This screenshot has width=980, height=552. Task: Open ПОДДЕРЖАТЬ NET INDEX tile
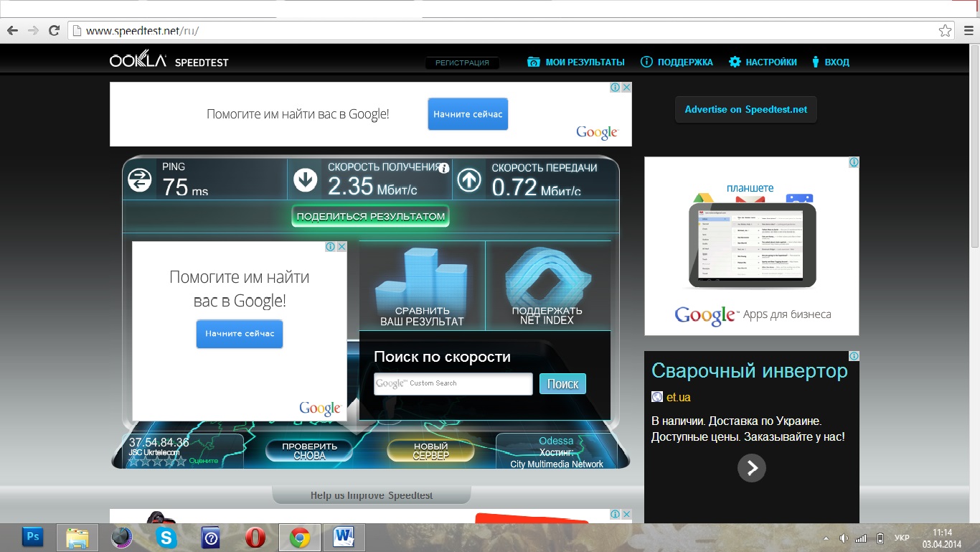548,285
